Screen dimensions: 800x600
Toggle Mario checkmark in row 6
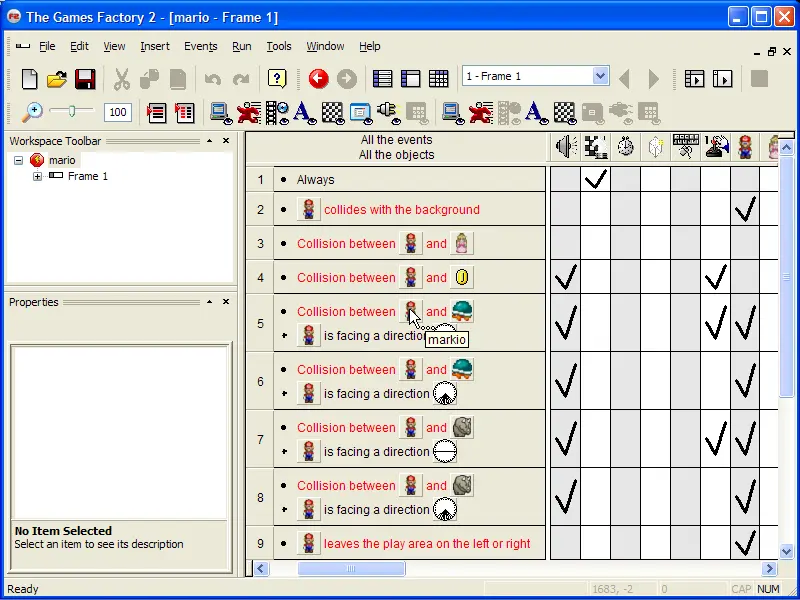tap(745, 381)
